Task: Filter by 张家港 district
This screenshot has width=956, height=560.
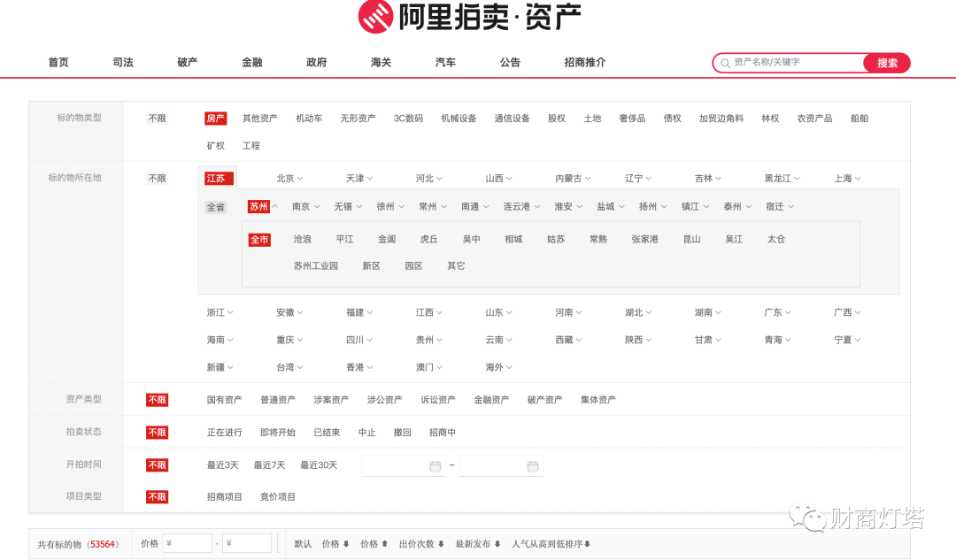Action: (x=645, y=240)
